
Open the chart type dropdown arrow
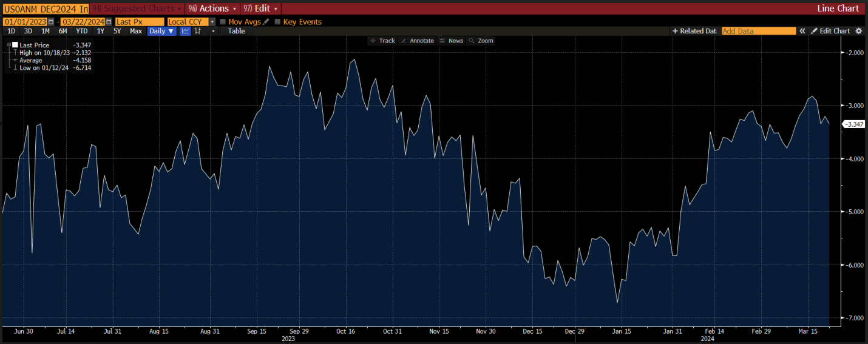[213, 31]
